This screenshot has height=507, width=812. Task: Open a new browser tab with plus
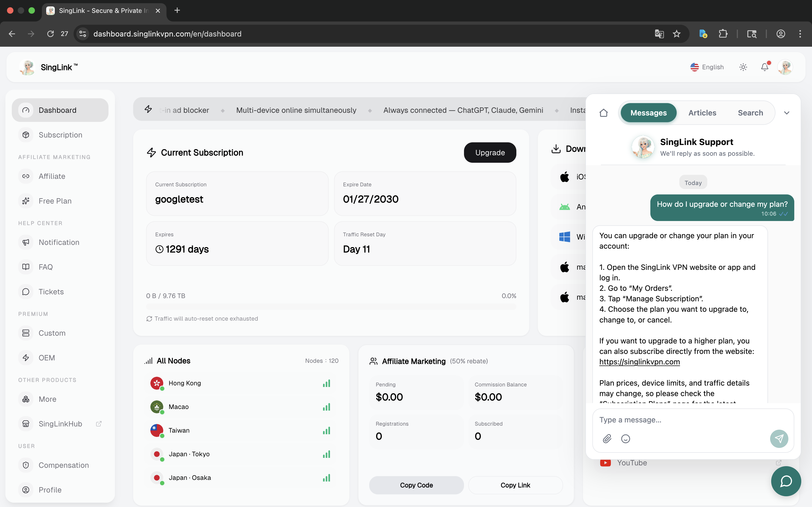177,10
